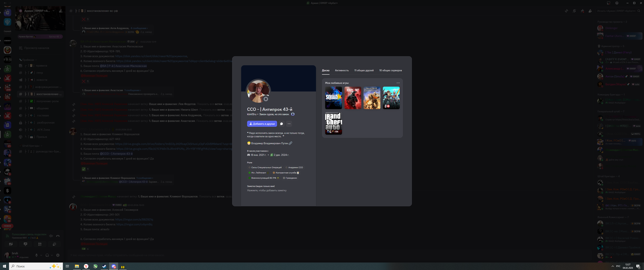Open the profile's more options menu
The height and width of the screenshot is (270, 644).
[x=289, y=124]
